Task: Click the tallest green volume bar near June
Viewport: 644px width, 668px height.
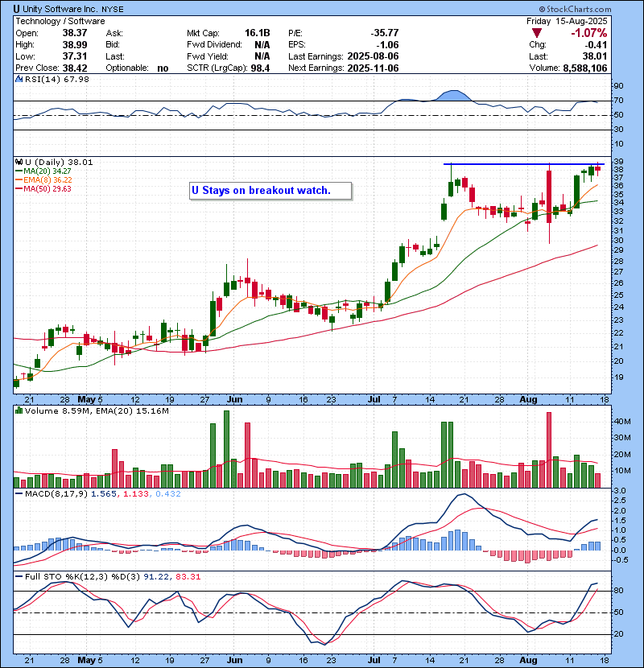Action: 226,449
